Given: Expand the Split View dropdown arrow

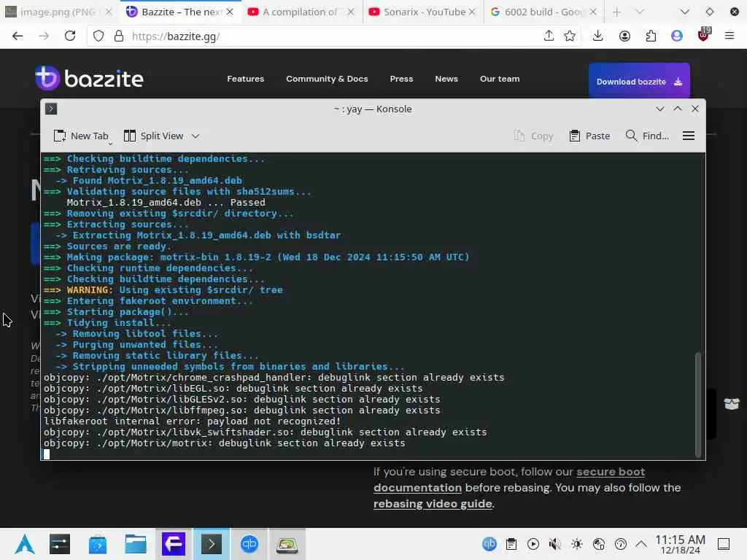Looking at the screenshot, I should 196,136.
